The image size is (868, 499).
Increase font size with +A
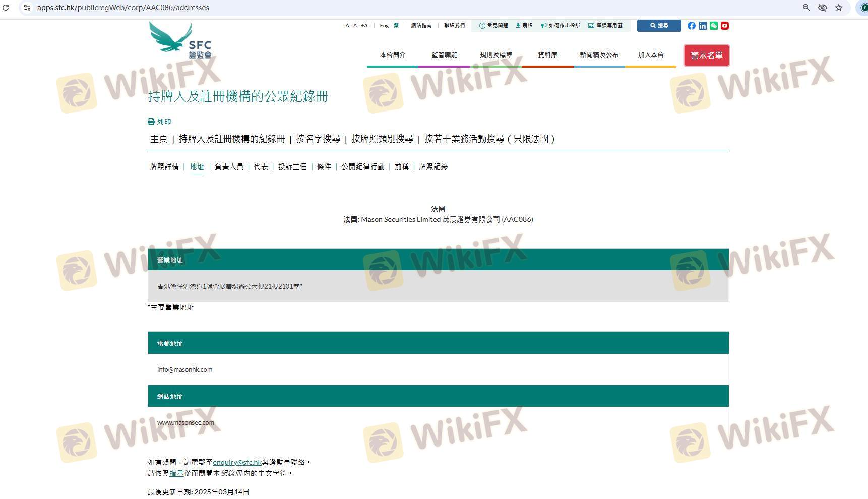(x=364, y=26)
